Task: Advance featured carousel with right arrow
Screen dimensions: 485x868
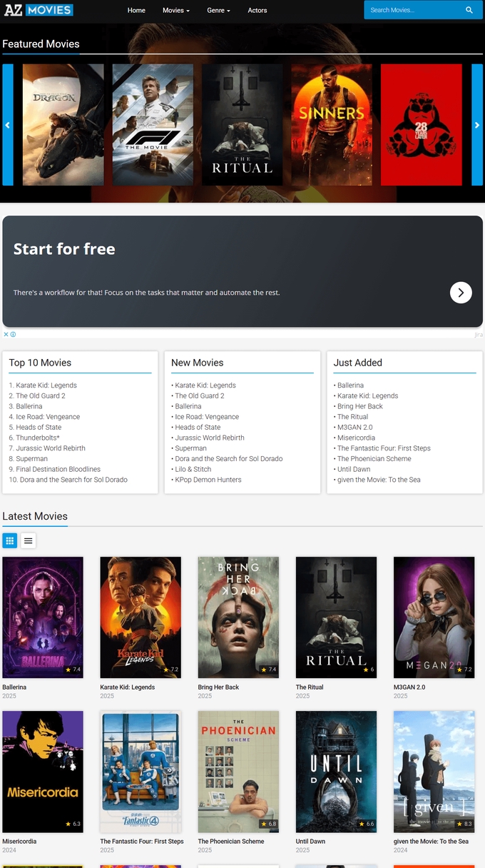Action: (x=477, y=125)
